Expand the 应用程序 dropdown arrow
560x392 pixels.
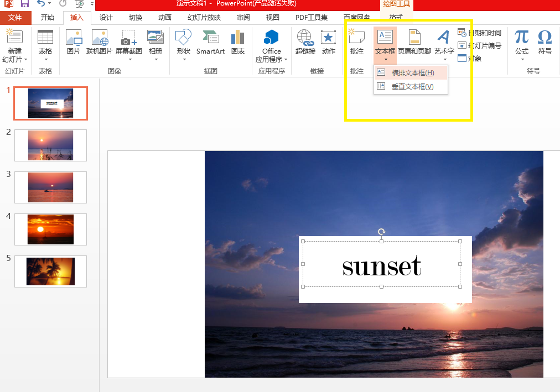(x=286, y=60)
